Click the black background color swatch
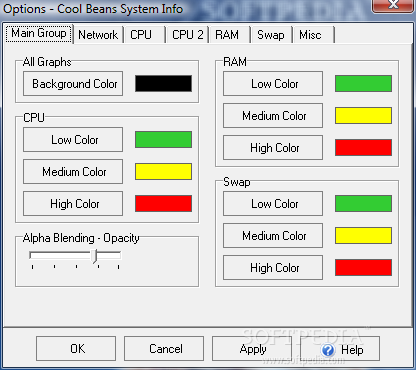 [163, 83]
